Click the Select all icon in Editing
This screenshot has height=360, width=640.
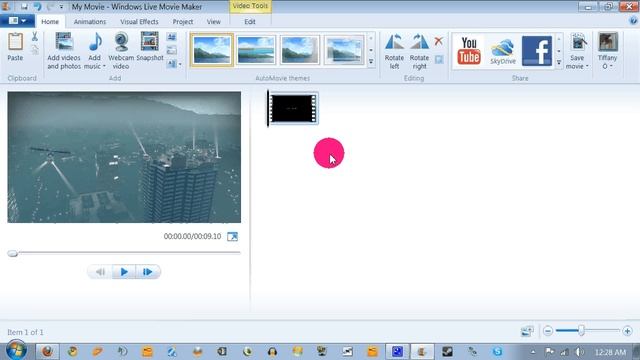(x=439, y=60)
